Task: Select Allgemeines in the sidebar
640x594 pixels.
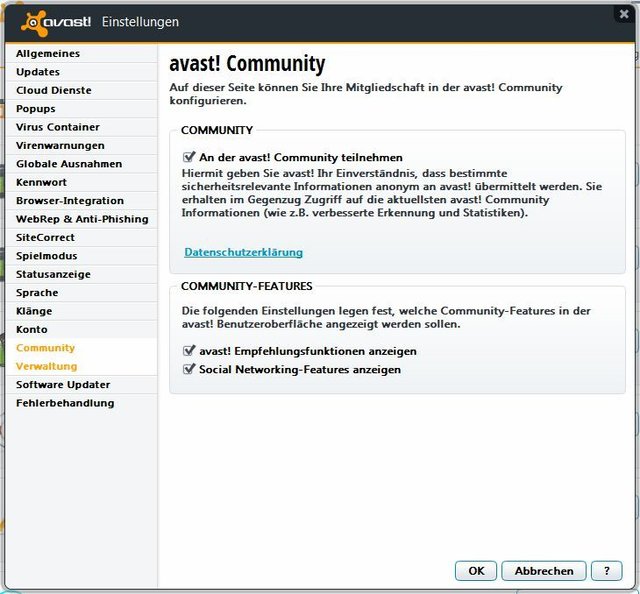Action: tap(81, 53)
